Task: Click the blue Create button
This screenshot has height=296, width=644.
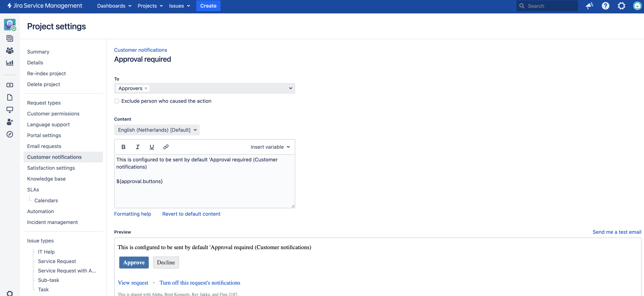Action: (208, 6)
